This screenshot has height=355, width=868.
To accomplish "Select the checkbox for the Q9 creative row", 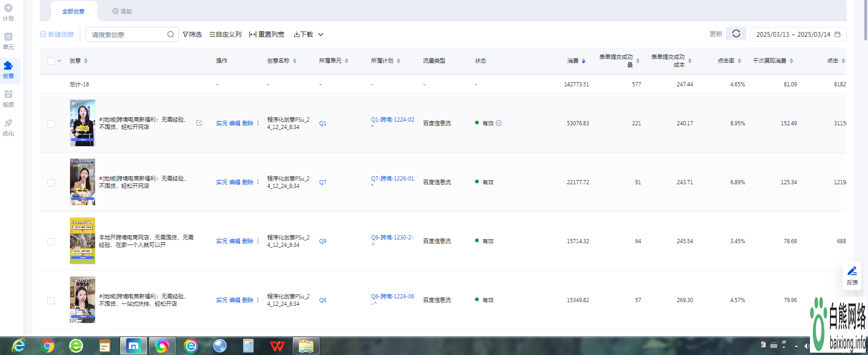I will click(x=51, y=242).
